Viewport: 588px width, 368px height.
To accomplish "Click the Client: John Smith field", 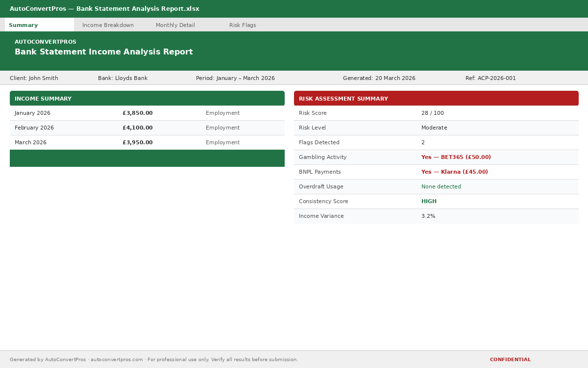I will [x=34, y=79].
